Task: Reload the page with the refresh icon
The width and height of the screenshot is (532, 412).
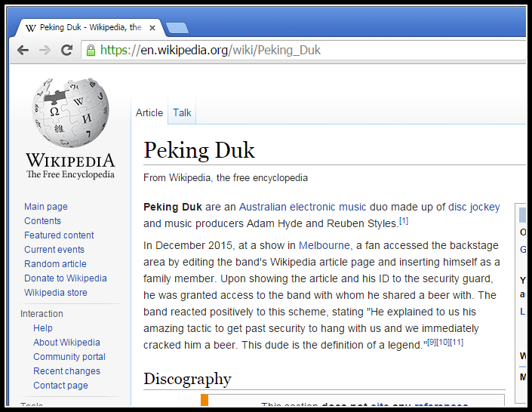Action: click(66, 51)
